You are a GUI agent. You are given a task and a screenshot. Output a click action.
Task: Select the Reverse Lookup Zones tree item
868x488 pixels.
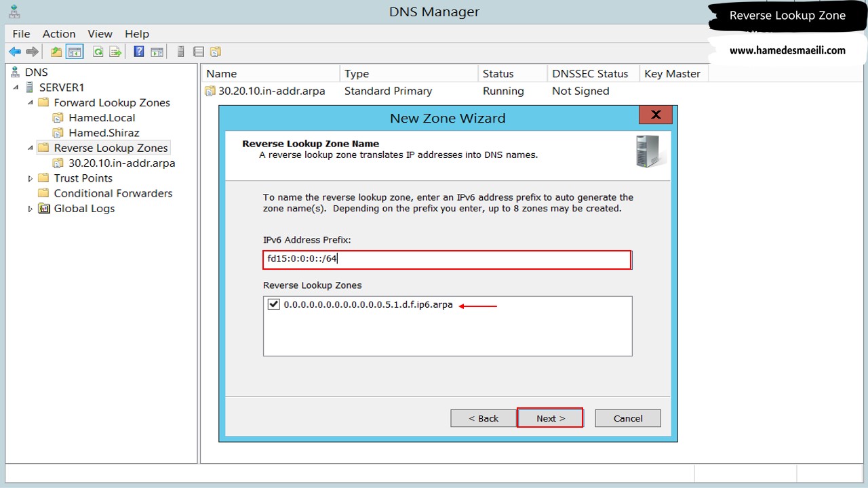tap(111, 148)
